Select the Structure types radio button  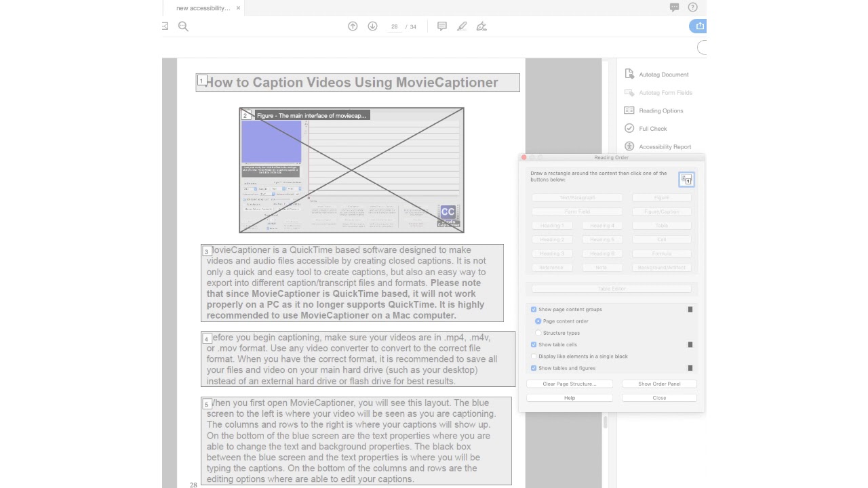(x=538, y=333)
